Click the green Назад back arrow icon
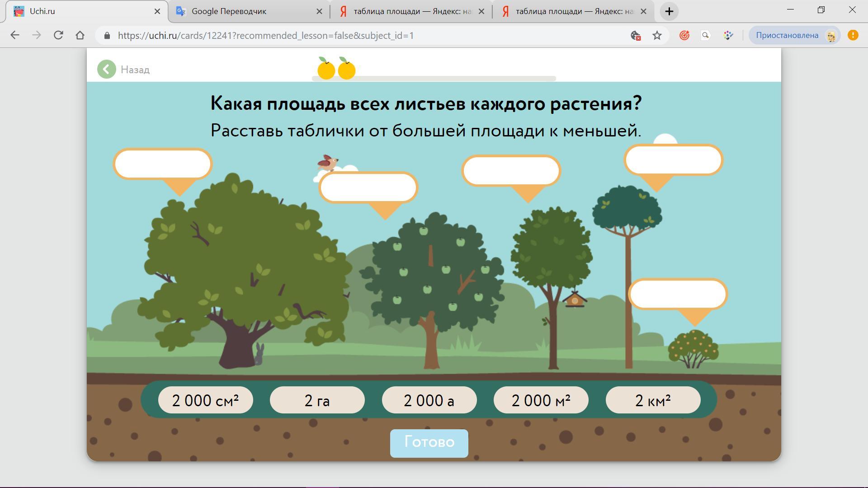The width and height of the screenshot is (868, 488). (107, 70)
